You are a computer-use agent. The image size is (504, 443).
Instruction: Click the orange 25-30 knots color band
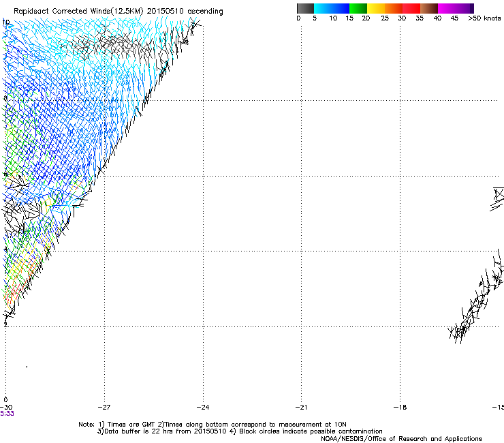(x=394, y=8)
